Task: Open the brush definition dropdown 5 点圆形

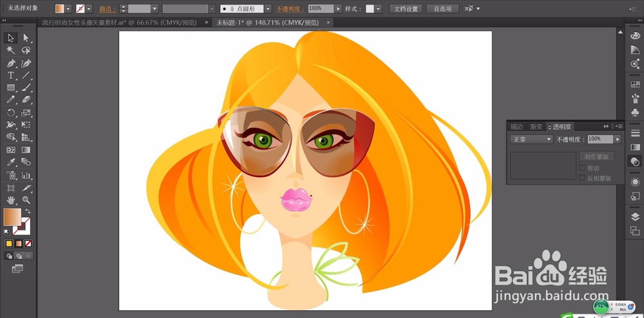Action: click(x=268, y=8)
